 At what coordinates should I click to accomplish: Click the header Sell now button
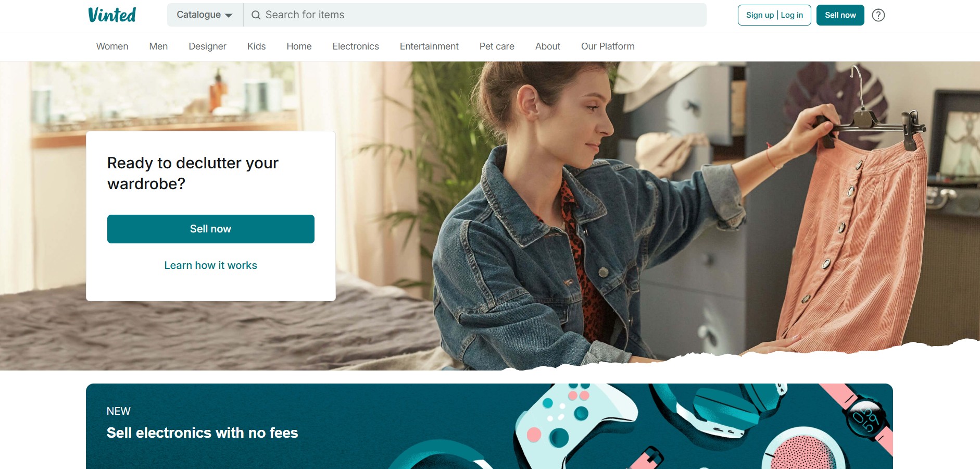(840, 15)
